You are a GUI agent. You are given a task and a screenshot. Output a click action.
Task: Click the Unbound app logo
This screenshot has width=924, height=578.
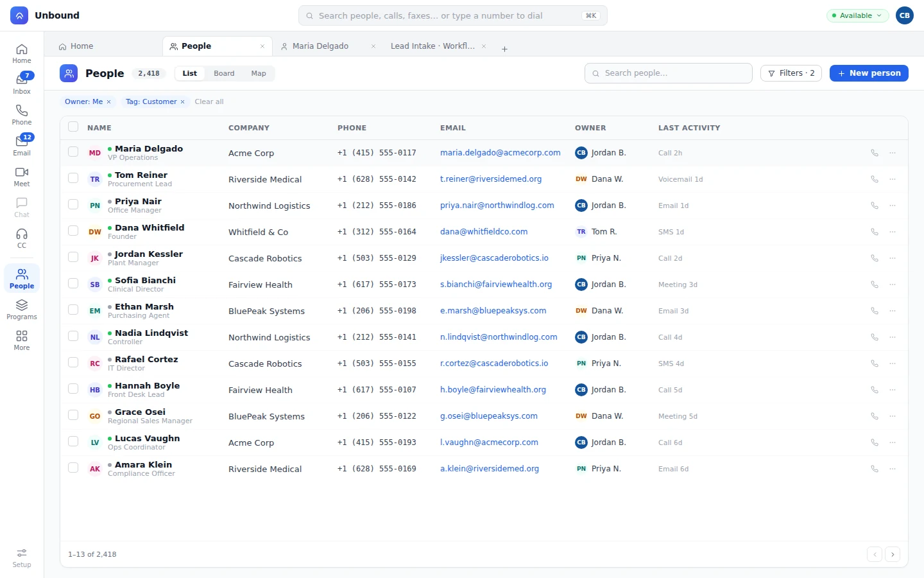19,15
